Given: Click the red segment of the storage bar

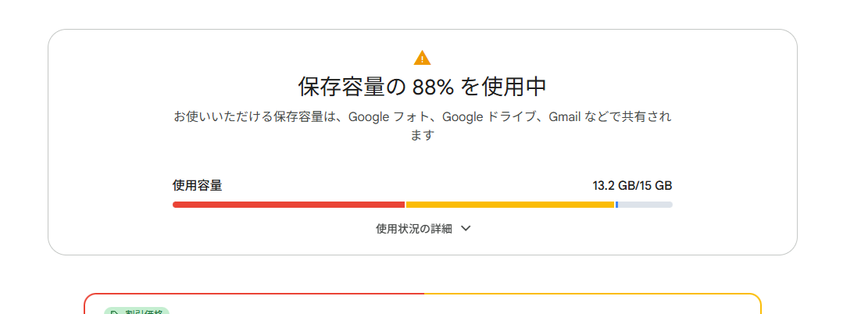Looking at the screenshot, I should 288,205.
